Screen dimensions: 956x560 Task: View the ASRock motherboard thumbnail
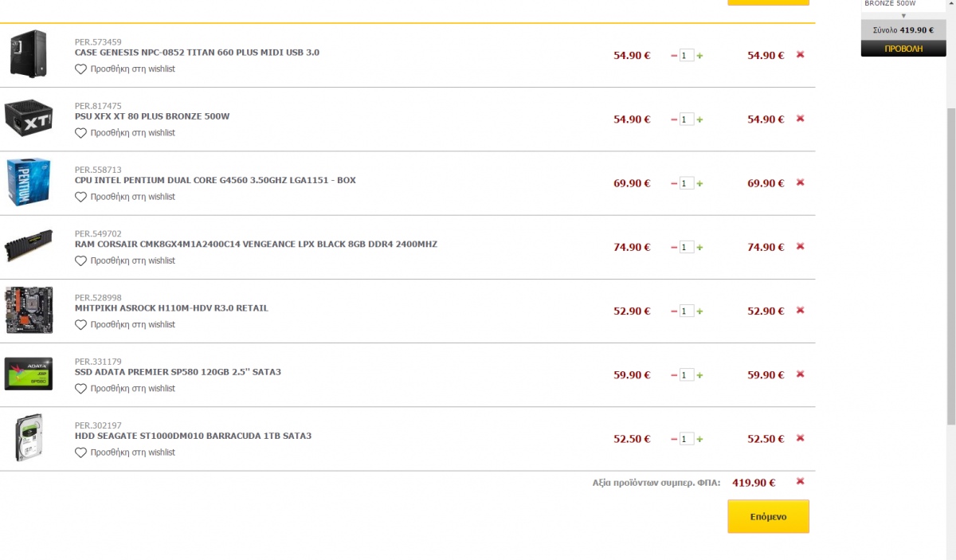pos(29,310)
